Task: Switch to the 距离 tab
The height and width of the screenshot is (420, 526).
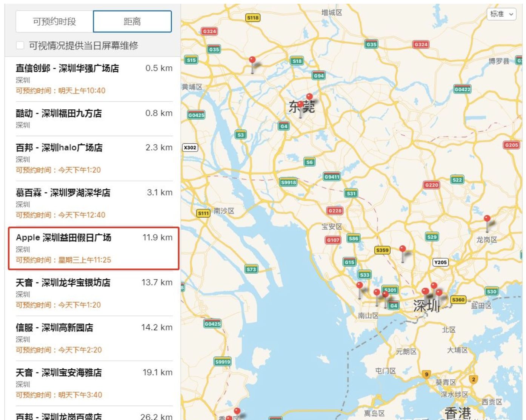Action: tap(132, 21)
